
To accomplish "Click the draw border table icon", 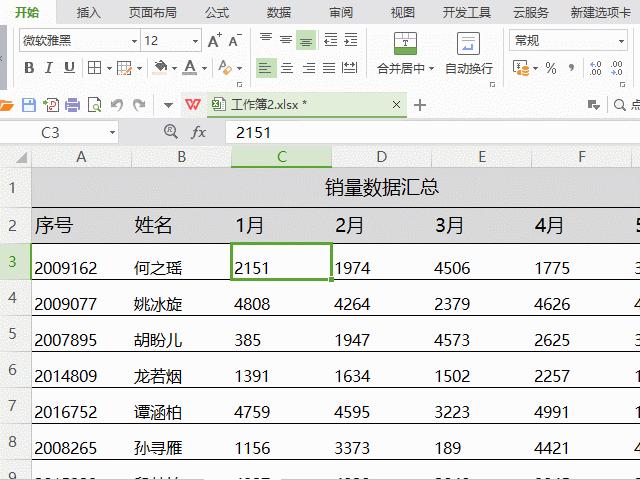I will (124, 68).
